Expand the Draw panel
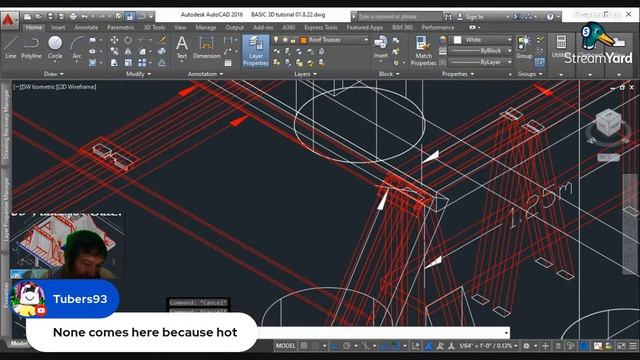Image resolution: width=640 pixels, height=360 pixels. [x=53, y=74]
